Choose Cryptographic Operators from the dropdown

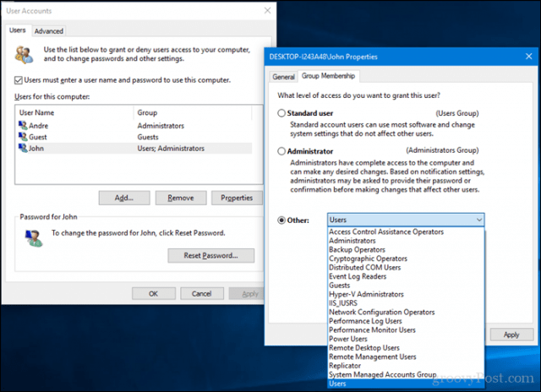click(x=406, y=259)
